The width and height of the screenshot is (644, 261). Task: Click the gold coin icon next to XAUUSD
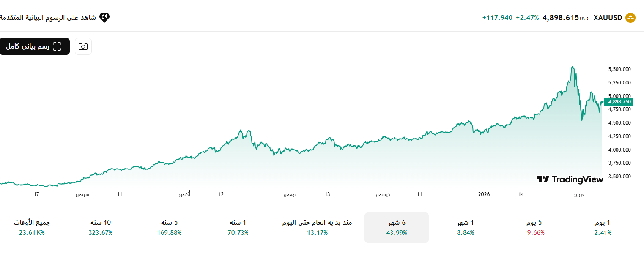coord(630,18)
